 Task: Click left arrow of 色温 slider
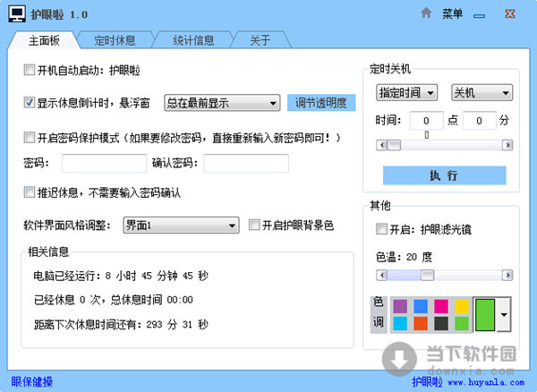(381, 275)
